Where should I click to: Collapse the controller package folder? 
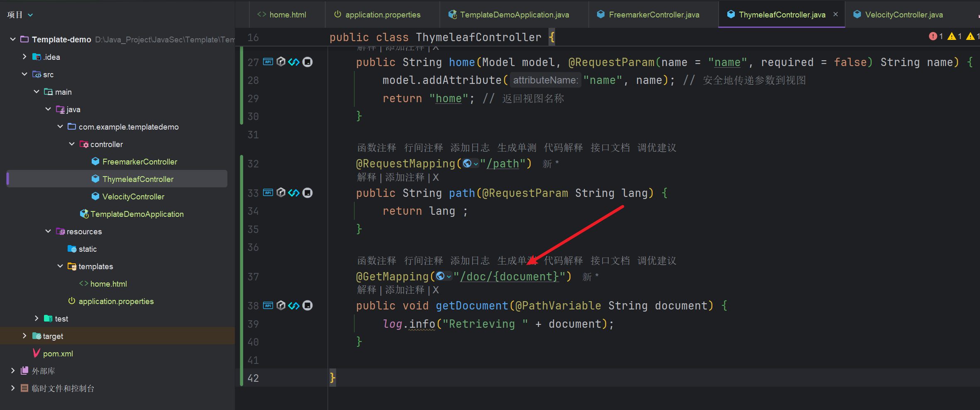click(x=72, y=144)
